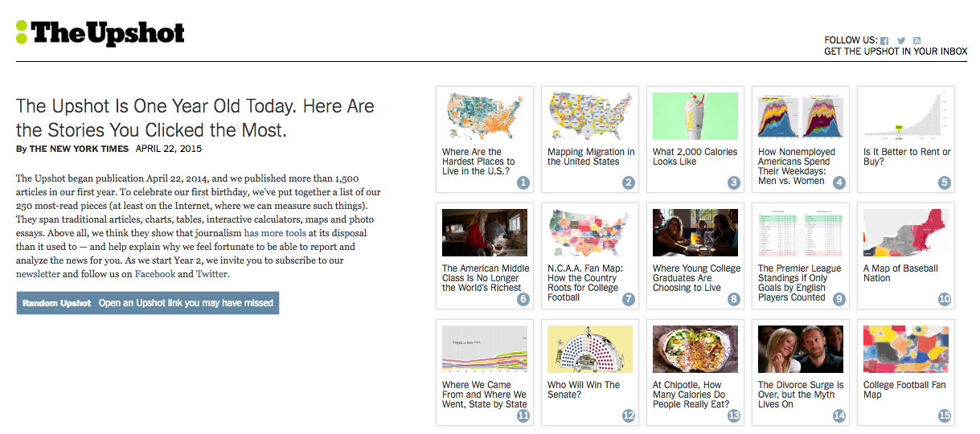
Task: Open the Twitter text link in the paragraph
Action: pos(212,274)
